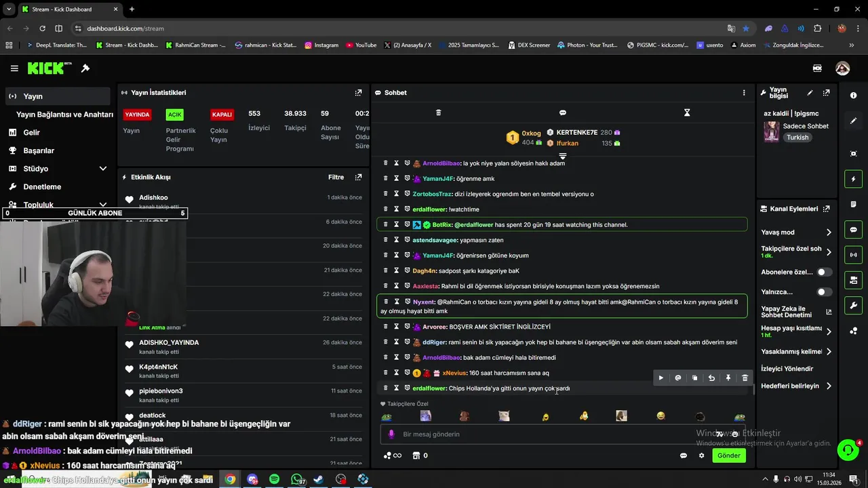Click the copy icon in the message hover toolbar
868x488 pixels.
[x=694, y=378]
